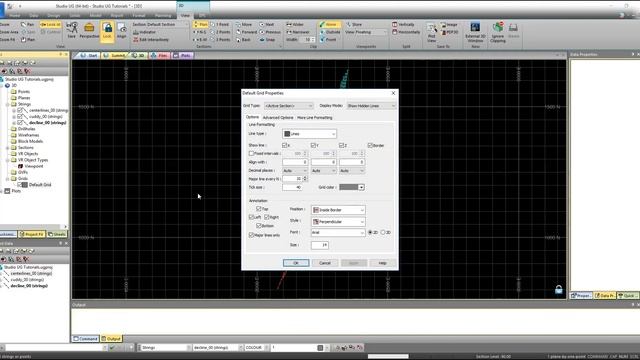
Task: Open the Font dropdown
Action: click(338, 232)
